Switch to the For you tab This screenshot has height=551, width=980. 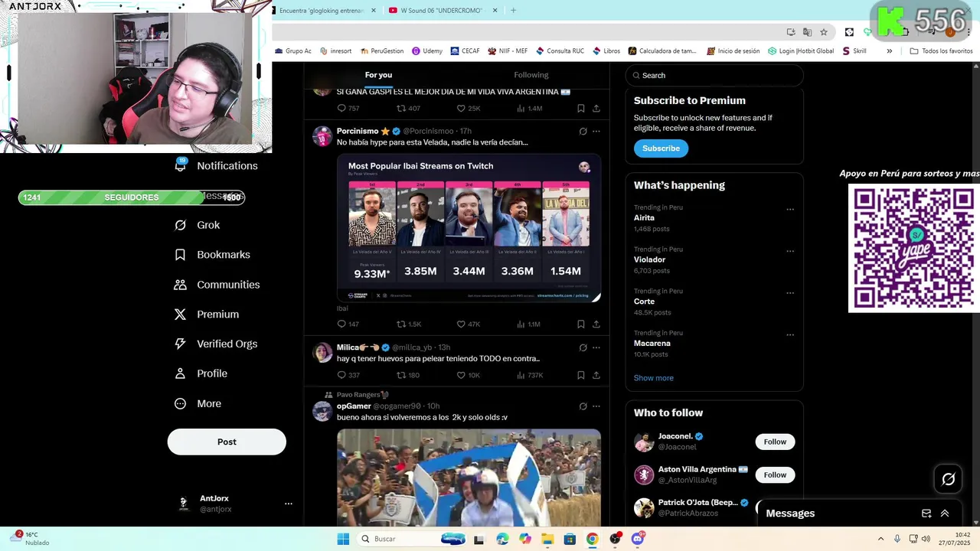pyautogui.click(x=378, y=75)
